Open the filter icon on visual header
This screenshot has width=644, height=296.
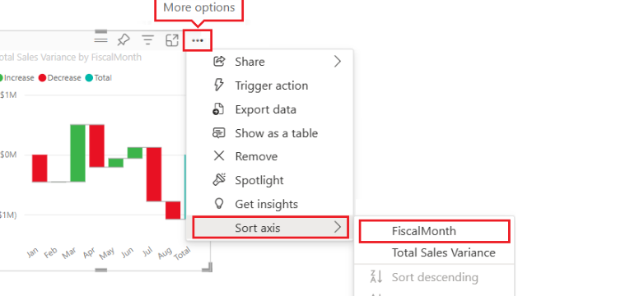click(148, 40)
